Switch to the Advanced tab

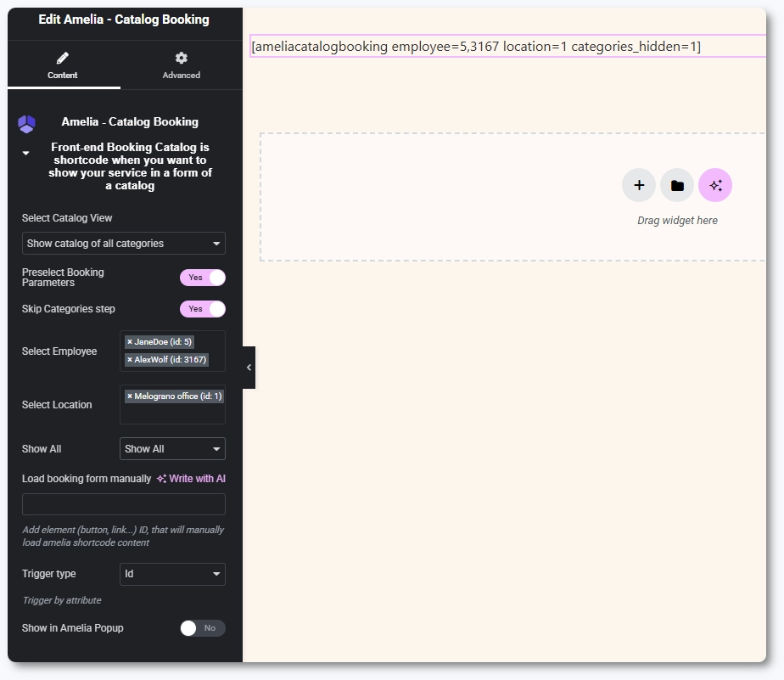coord(181,65)
